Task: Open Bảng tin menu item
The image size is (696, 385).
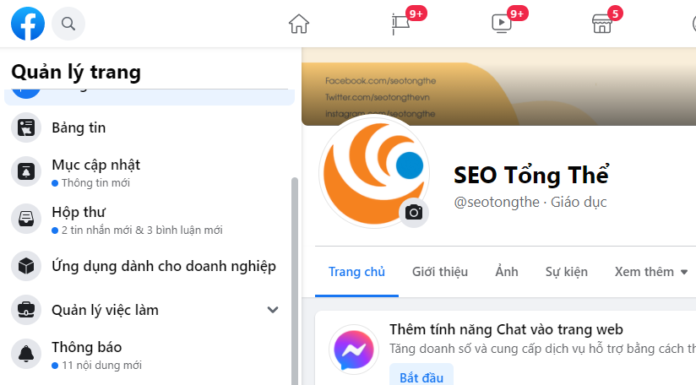Action: point(149,127)
